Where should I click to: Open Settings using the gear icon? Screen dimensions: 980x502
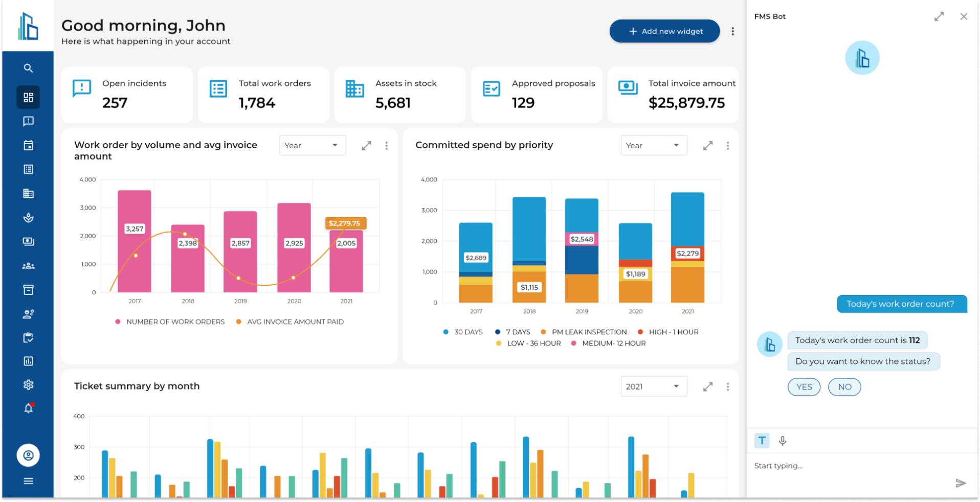[29, 384]
